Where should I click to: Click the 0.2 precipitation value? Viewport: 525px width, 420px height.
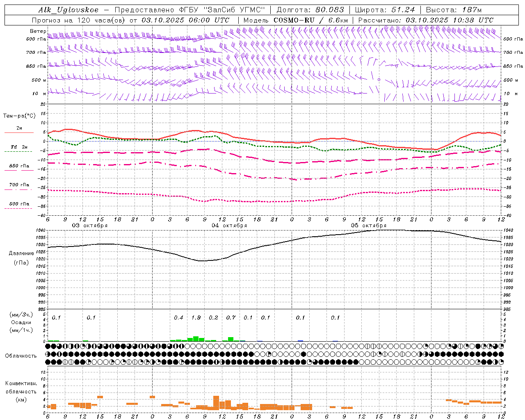213,317
